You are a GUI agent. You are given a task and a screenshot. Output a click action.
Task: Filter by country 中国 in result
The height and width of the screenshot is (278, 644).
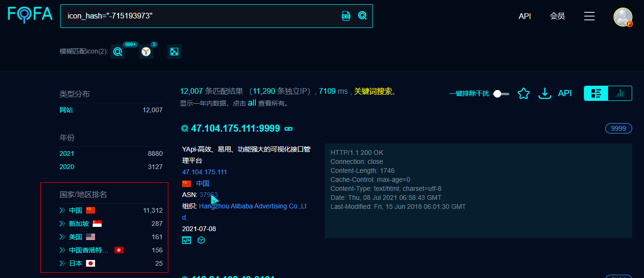click(x=203, y=183)
